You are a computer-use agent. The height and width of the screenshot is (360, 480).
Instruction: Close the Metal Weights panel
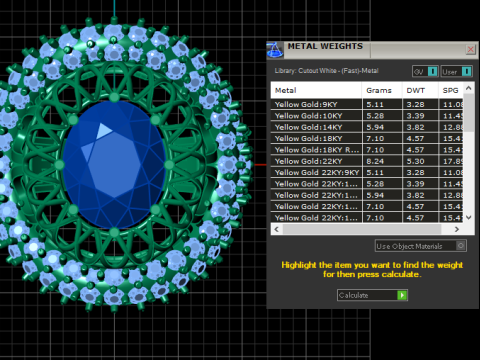(x=470, y=50)
